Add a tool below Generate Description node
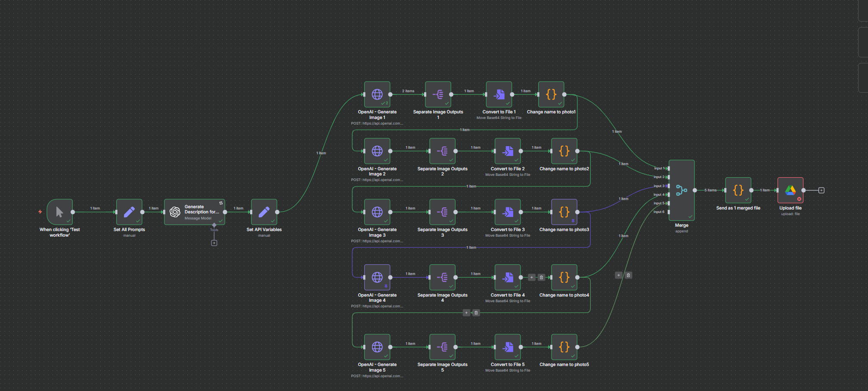Screen dimensions: 868x391 214,243
